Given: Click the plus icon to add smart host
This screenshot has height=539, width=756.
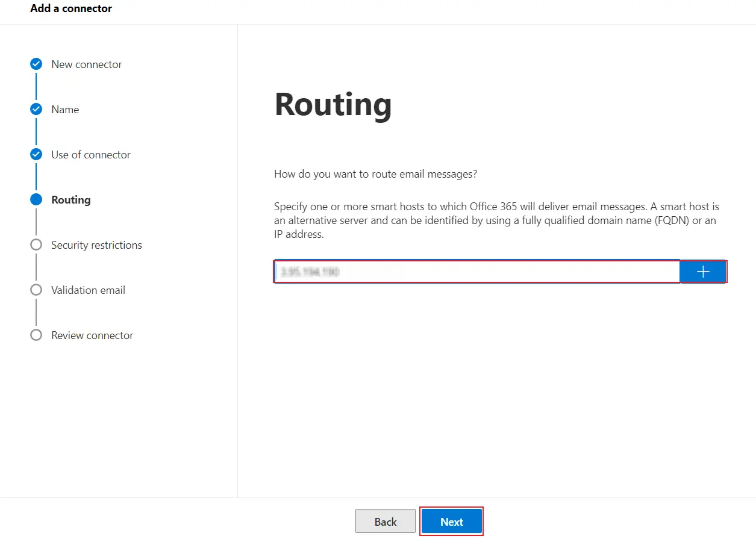Looking at the screenshot, I should click(702, 272).
